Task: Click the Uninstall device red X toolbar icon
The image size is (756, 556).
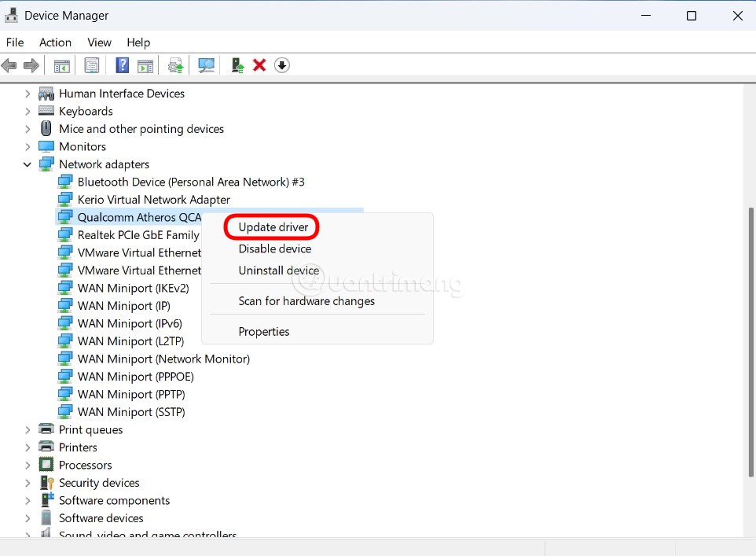Action: [259, 65]
